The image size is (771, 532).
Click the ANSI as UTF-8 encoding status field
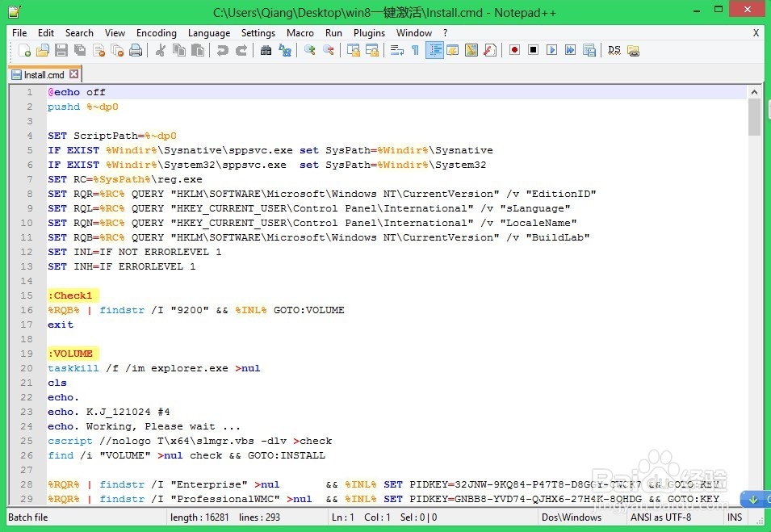[661, 517]
